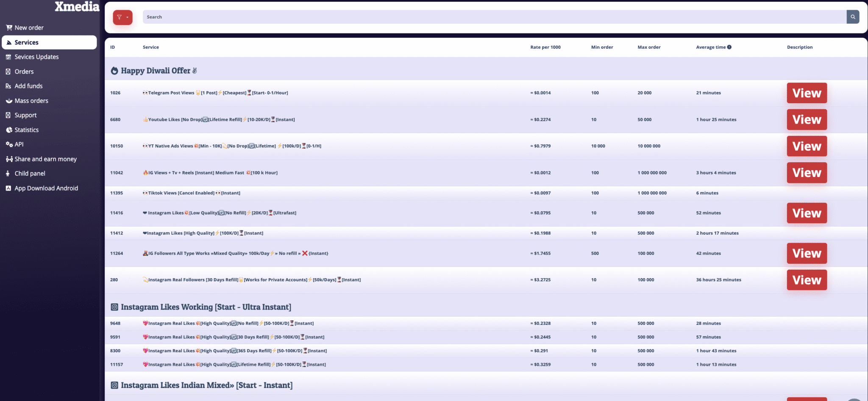
Task: Open App Download Android link
Action: [x=46, y=188]
